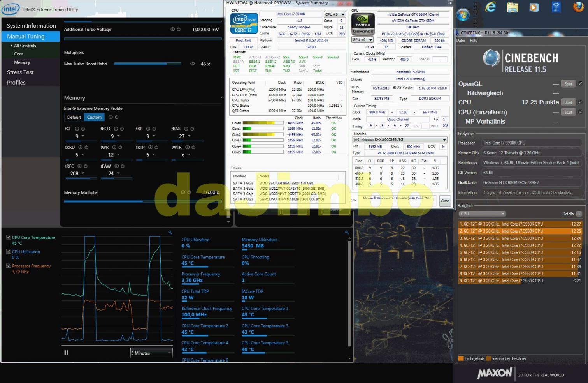Click power icon next to tCL

coord(83,129)
